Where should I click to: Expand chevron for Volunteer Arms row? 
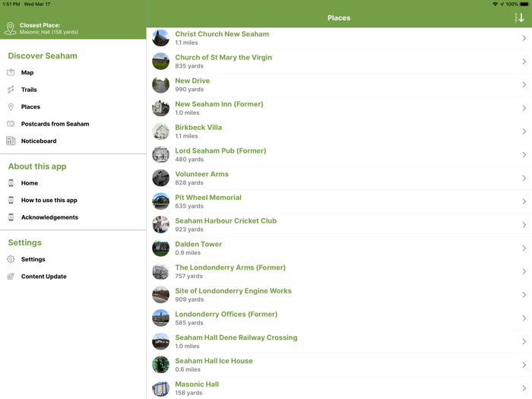click(524, 178)
